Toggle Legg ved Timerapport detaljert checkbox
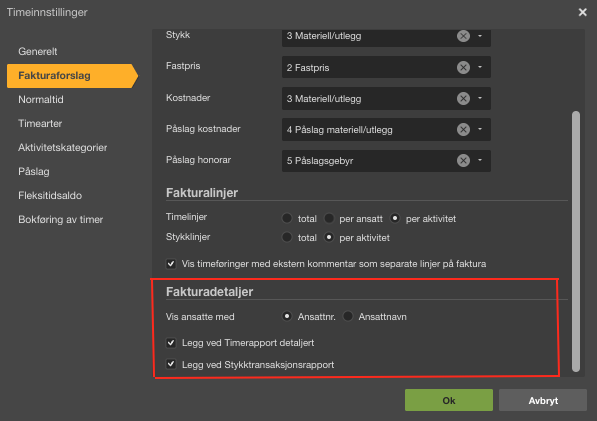Screen dimensions: 597x421 click(x=171, y=343)
